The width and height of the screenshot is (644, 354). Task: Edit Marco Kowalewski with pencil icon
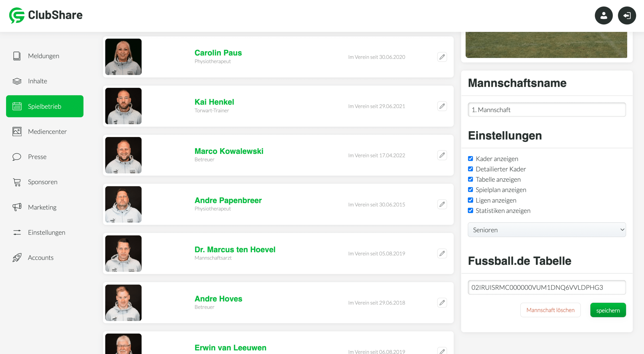pyautogui.click(x=442, y=155)
